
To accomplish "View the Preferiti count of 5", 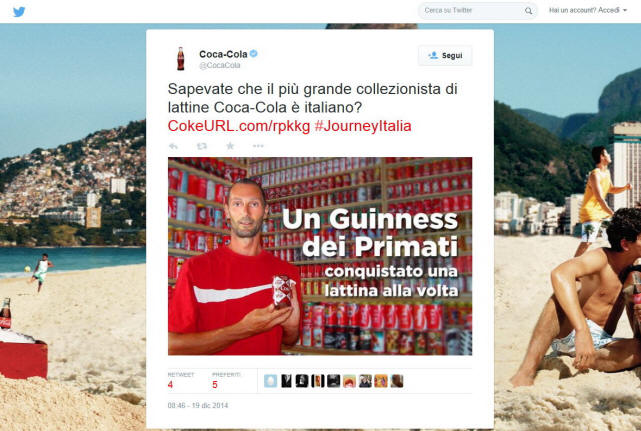I will tap(215, 385).
